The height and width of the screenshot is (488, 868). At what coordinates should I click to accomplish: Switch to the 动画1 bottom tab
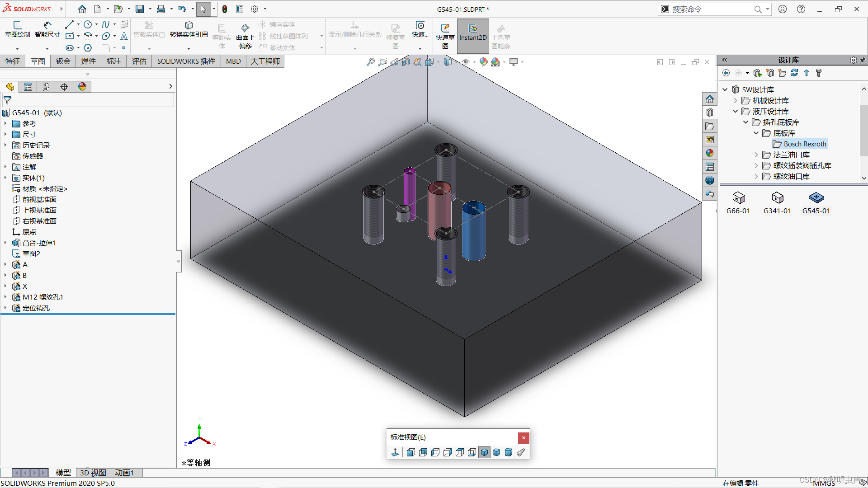point(125,473)
